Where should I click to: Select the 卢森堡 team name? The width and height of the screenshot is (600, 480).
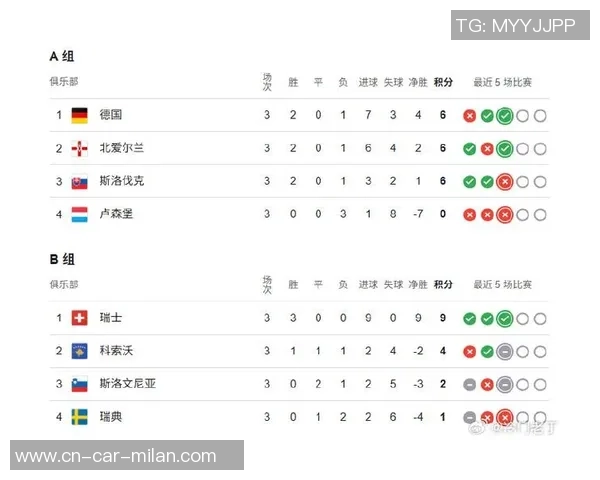(116, 214)
